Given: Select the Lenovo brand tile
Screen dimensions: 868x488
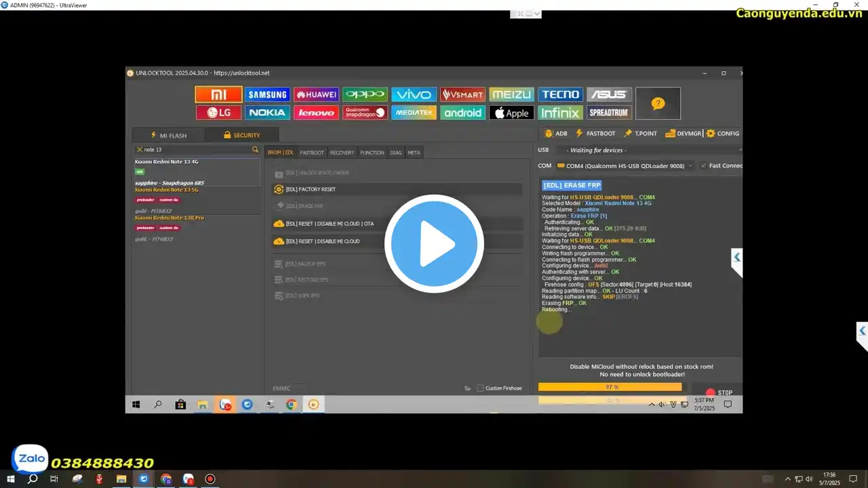Looking at the screenshot, I should point(316,113).
